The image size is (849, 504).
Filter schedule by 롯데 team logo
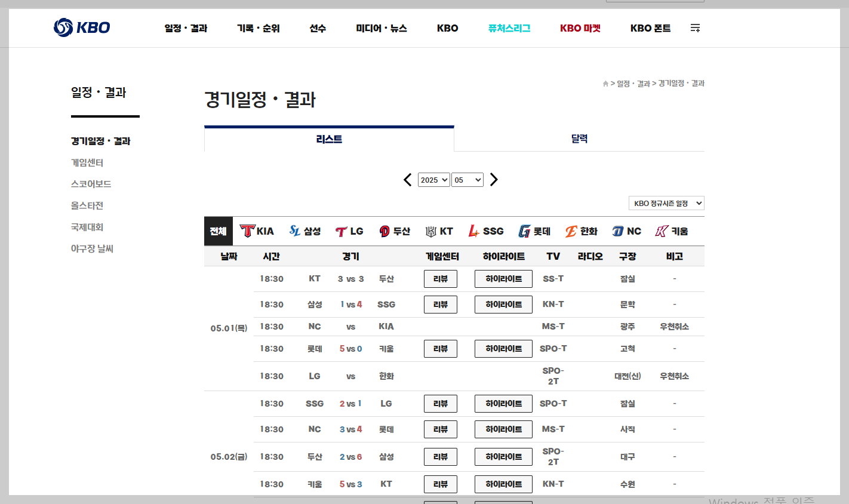(534, 231)
